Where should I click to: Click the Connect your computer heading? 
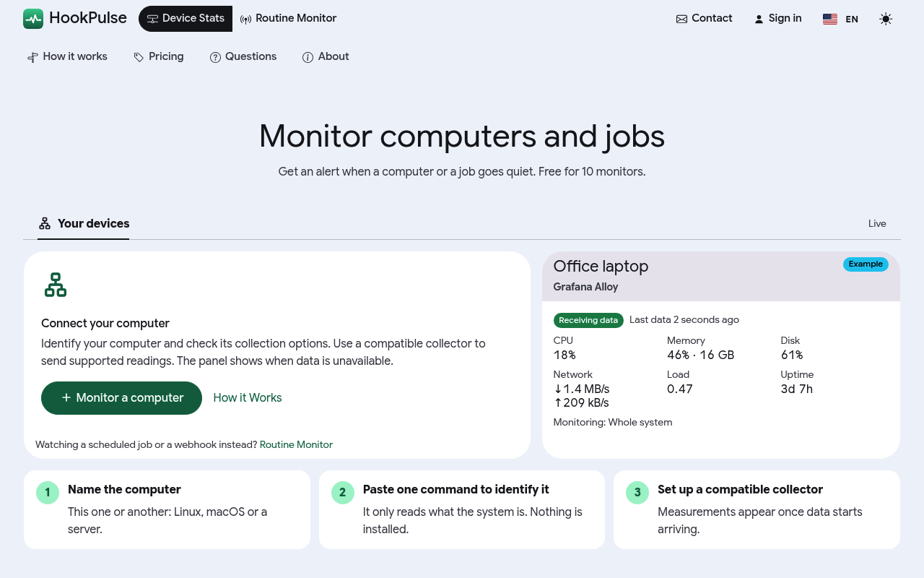[x=105, y=324]
